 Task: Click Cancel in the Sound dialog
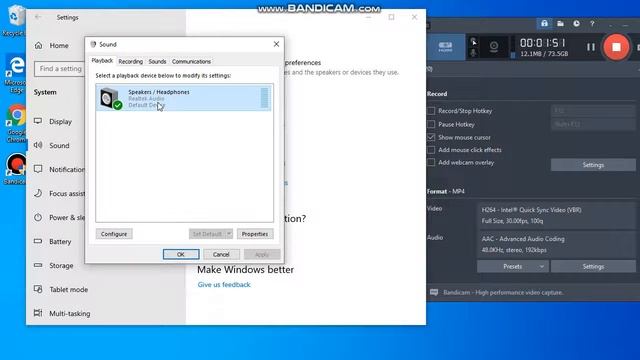coord(221,254)
